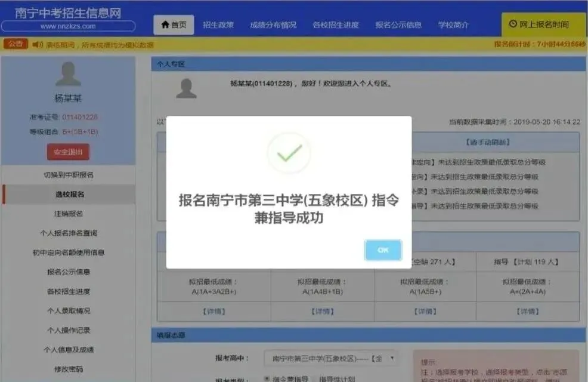This screenshot has height=382, width=588.
Task: Open 个人信息及成绩 in the sidebar
Action: 68,350
